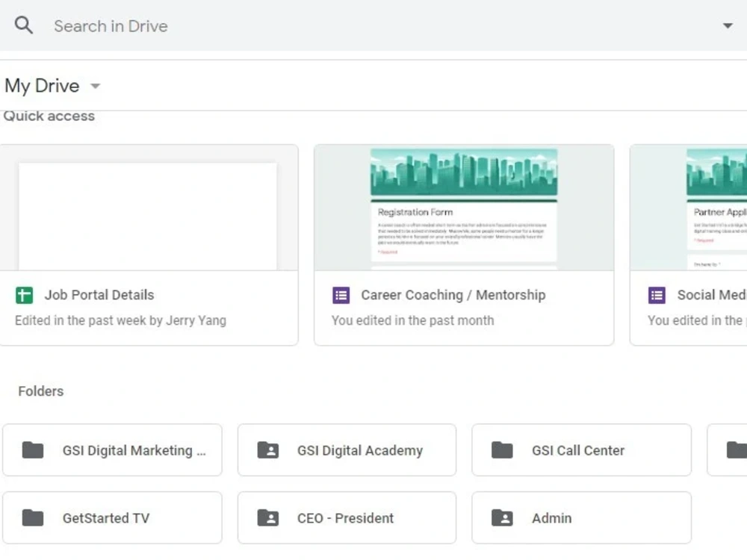Viewport: 747px width, 560px height.
Task: Click the GSI Digital Academy shared folder icon
Action: click(x=267, y=450)
